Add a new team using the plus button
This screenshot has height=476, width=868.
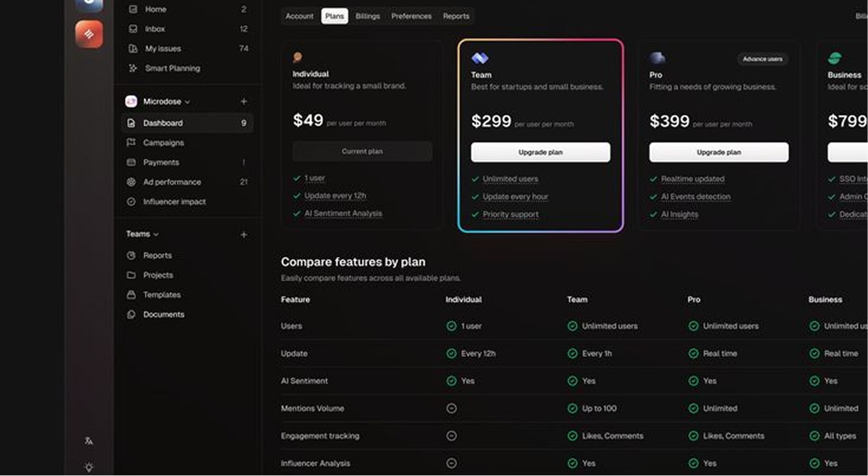[x=243, y=234]
